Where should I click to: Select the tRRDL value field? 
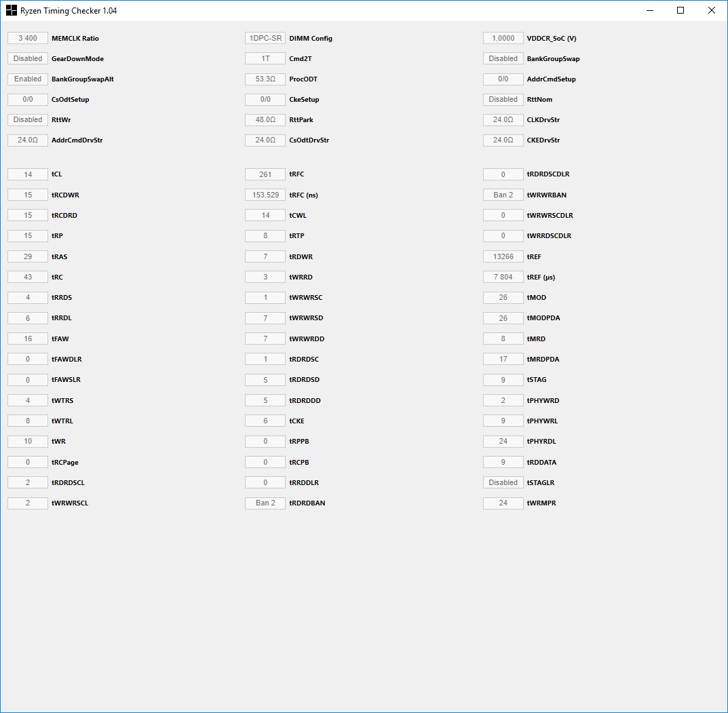coord(28,318)
